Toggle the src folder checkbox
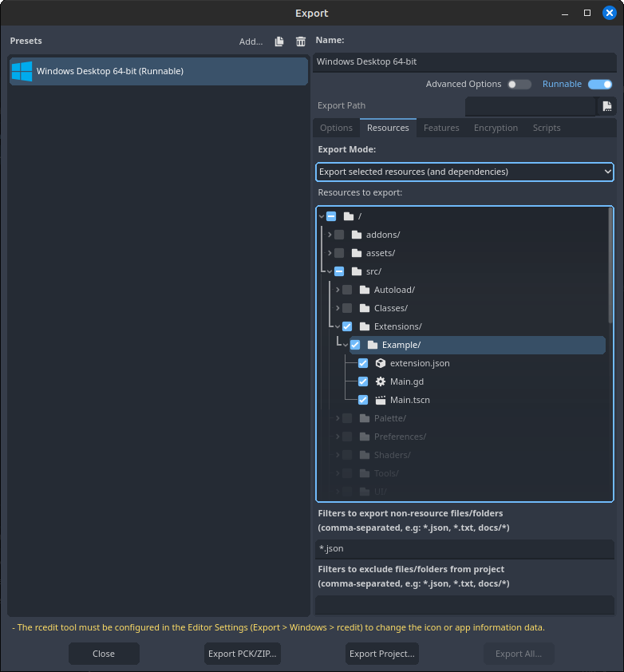Viewport: 624px width, 672px height. pyautogui.click(x=339, y=271)
